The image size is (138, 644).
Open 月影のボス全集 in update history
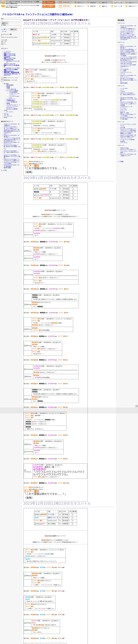[124, 148]
